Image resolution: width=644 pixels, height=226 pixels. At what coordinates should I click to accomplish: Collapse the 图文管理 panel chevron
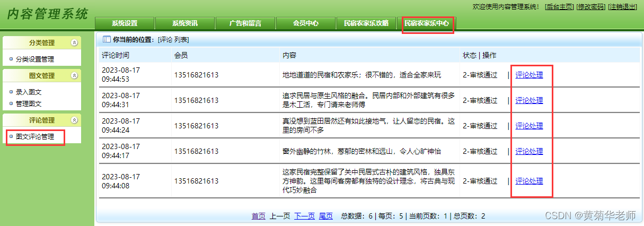pyautogui.click(x=75, y=76)
